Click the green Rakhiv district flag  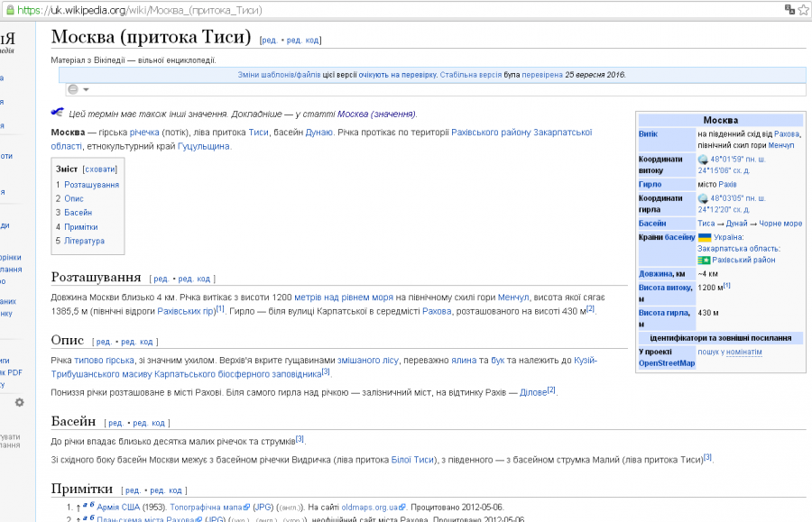(x=704, y=260)
